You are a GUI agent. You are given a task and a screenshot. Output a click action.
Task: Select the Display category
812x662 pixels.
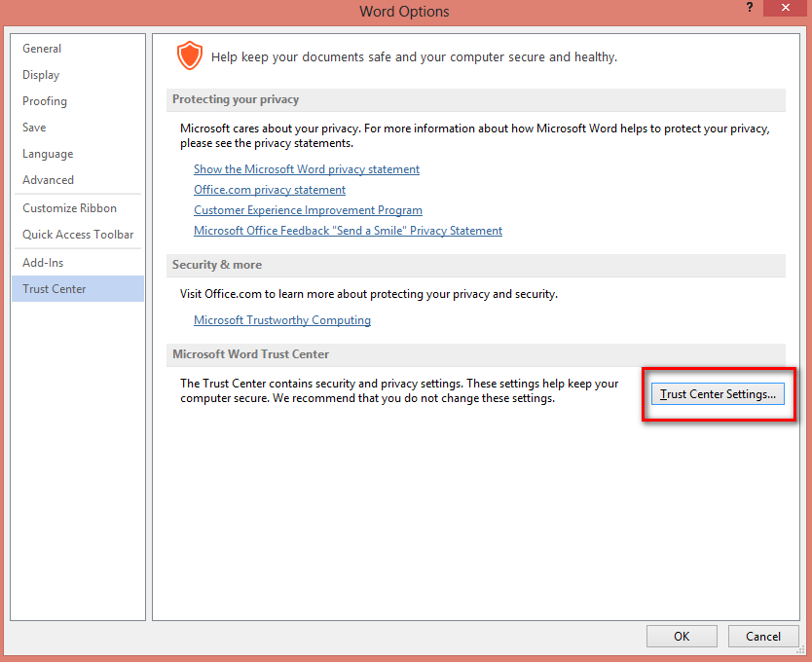[78, 75]
